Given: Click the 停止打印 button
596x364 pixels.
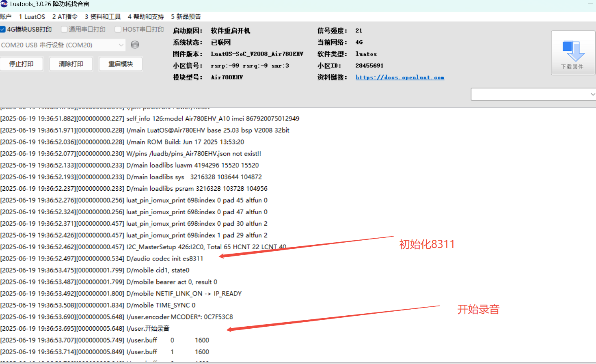Looking at the screenshot, I should (22, 64).
